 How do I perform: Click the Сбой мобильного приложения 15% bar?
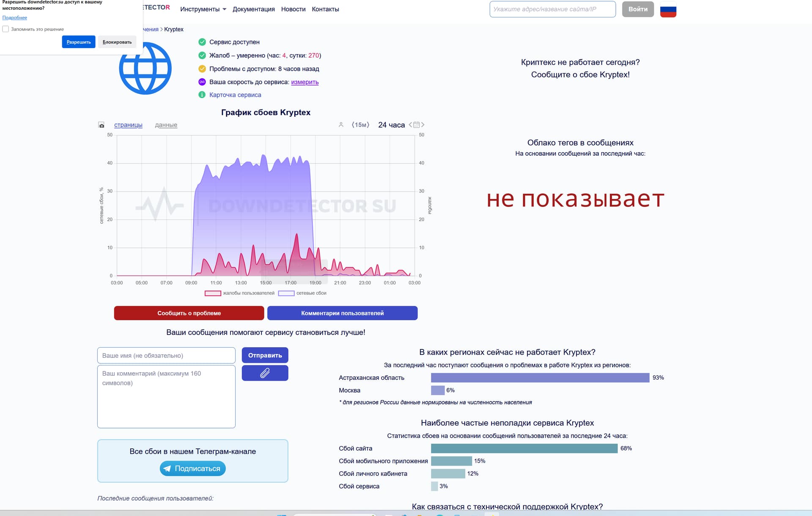pyautogui.click(x=451, y=461)
